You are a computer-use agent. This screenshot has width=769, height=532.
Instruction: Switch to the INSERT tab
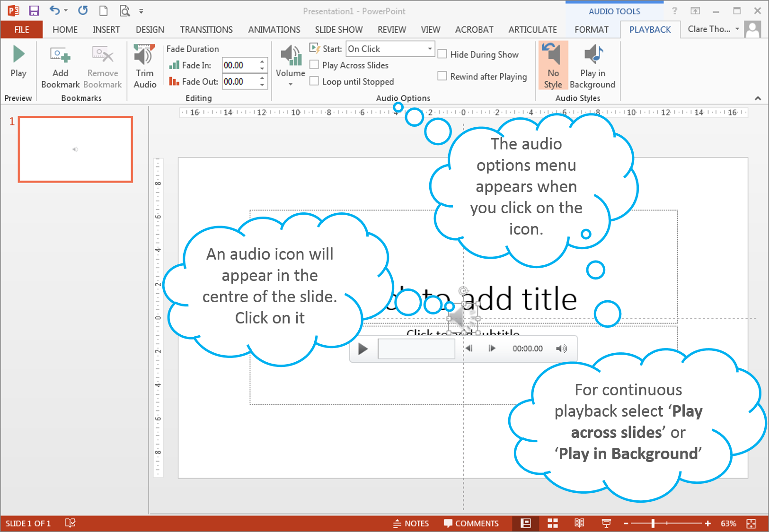click(106, 29)
